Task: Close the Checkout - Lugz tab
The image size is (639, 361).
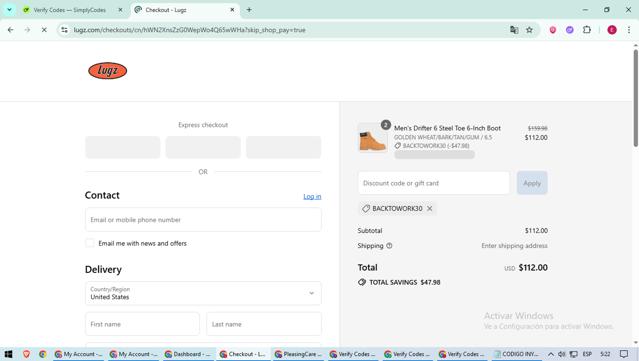Action: (x=232, y=10)
